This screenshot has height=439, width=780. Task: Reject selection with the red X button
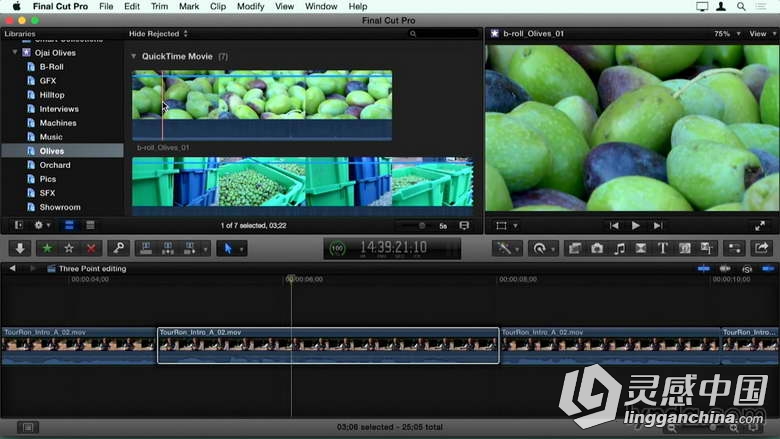click(x=91, y=248)
